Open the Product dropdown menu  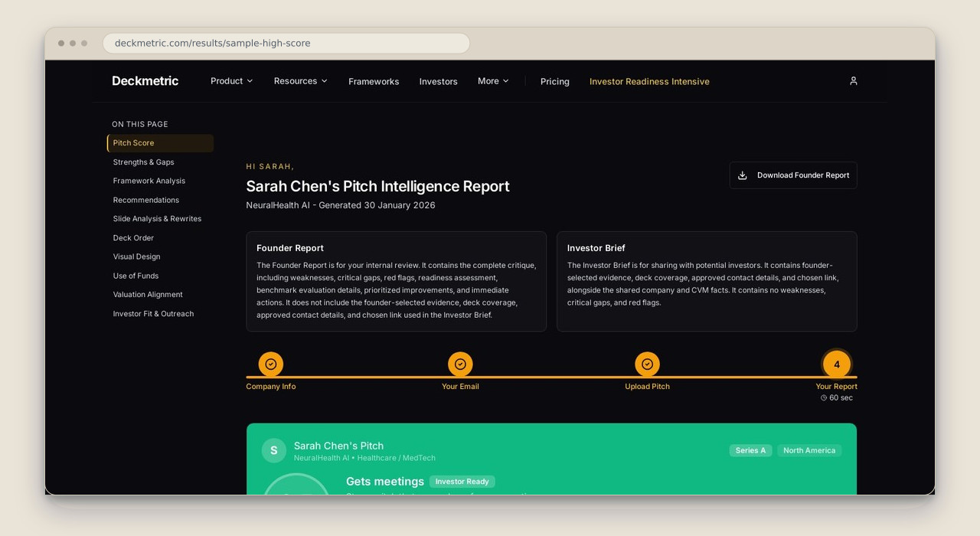(231, 81)
